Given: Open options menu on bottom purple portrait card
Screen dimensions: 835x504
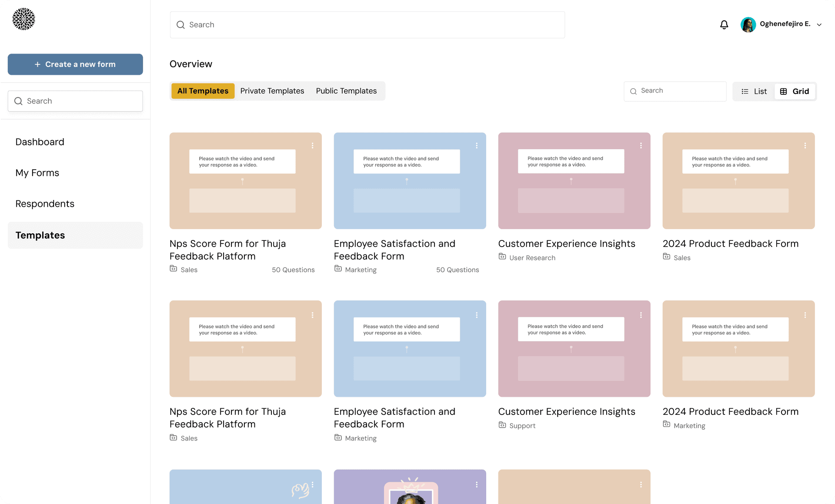Looking at the screenshot, I should pyautogui.click(x=477, y=484).
